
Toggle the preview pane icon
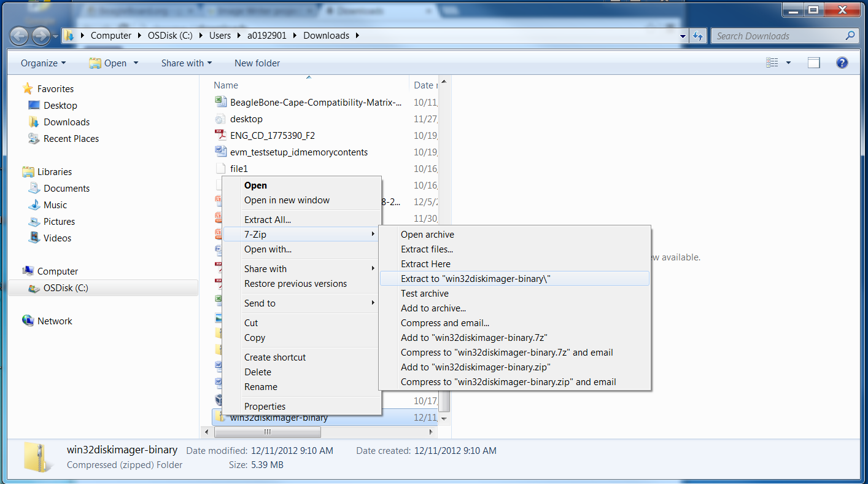click(814, 63)
